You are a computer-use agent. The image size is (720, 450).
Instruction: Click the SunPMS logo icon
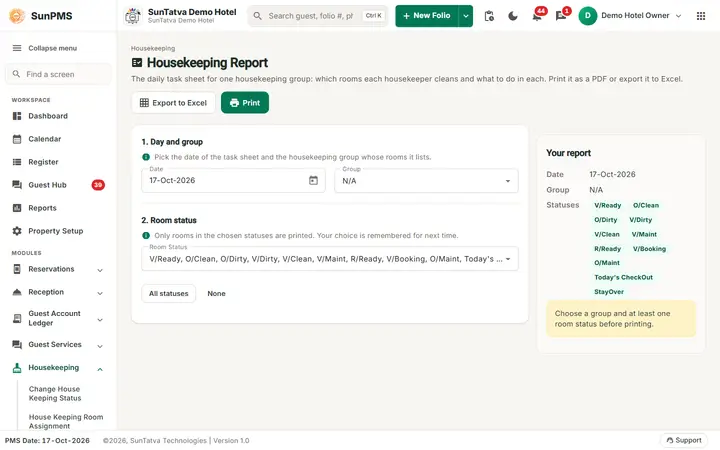[17, 16]
